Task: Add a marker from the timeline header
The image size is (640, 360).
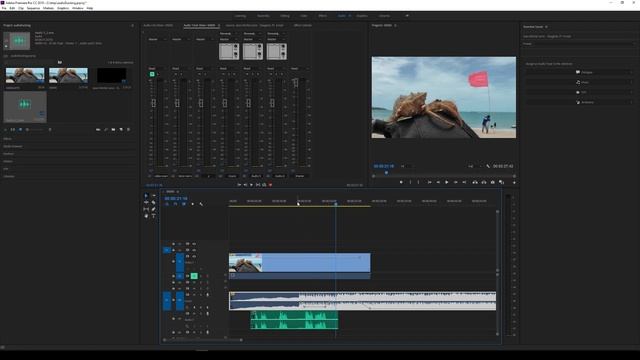Action: [193, 204]
